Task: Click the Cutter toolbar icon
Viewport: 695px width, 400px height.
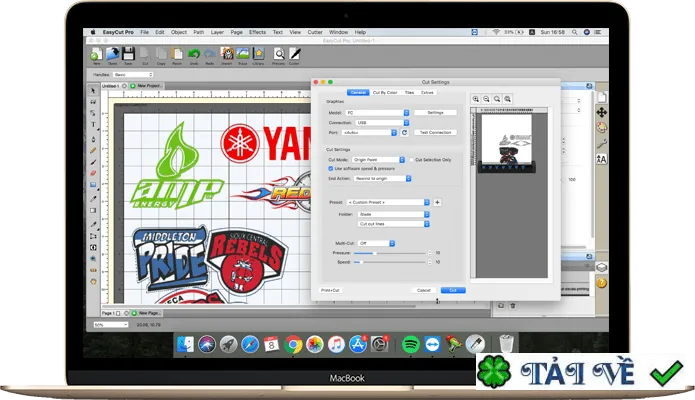Action: tap(295, 54)
